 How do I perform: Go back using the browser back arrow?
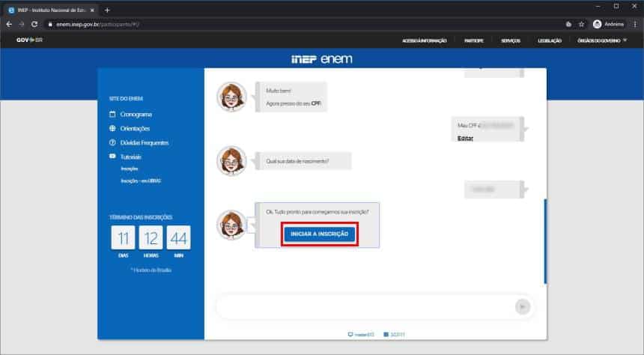pyautogui.click(x=9, y=24)
